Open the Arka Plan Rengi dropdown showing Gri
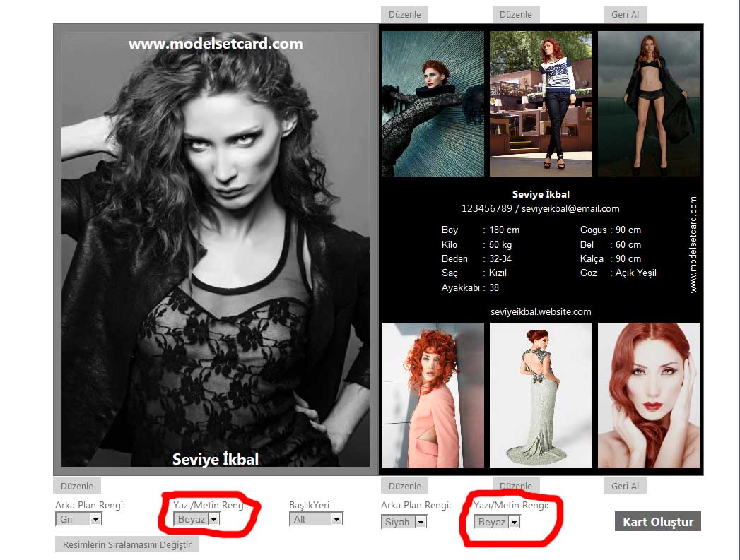Viewport: 740px width, 560px height. (x=78, y=519)
